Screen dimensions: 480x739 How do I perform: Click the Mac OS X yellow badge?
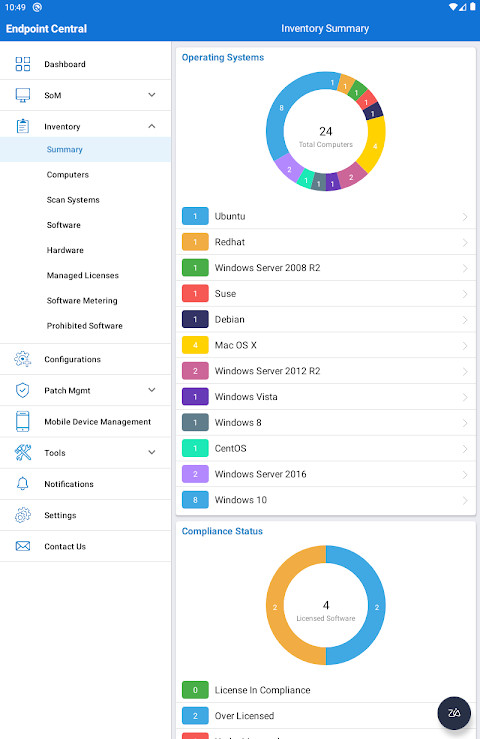point(195,345)
